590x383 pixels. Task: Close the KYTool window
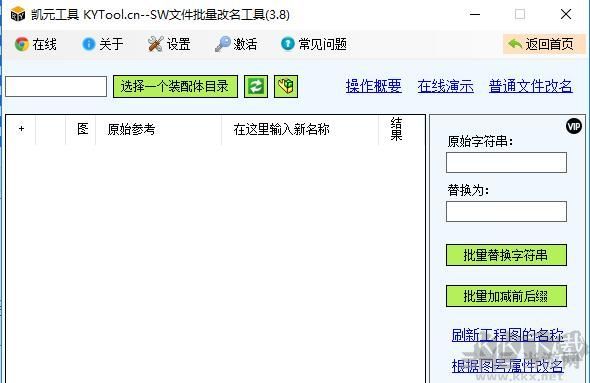566,15
